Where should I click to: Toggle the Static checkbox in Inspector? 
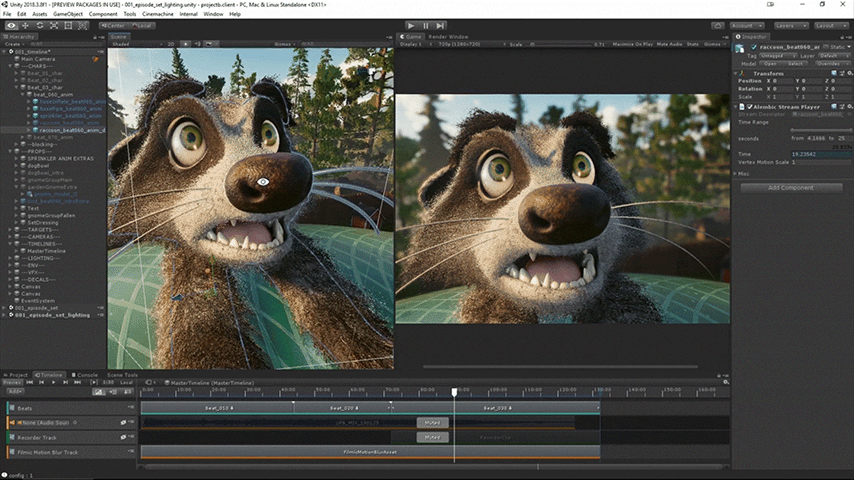click(826, 47)
